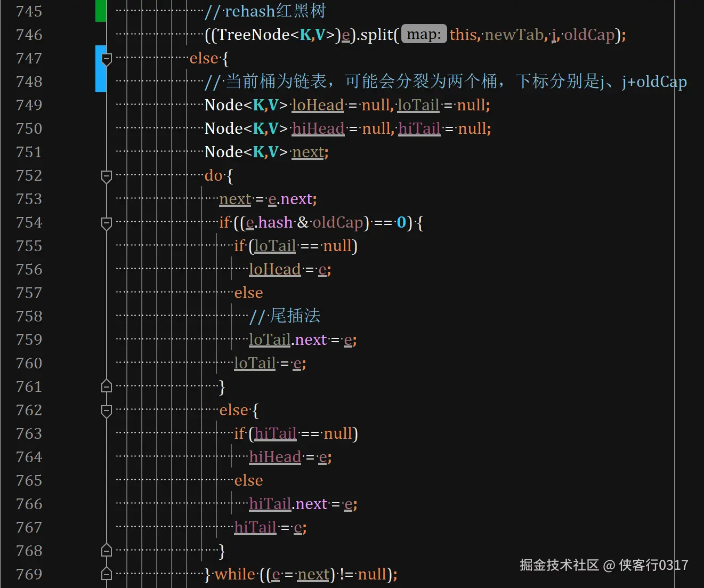Viewport: 704px width, 588px height.
Task: Click 'hiTail' in the null check on line 763
Action: 276,433
